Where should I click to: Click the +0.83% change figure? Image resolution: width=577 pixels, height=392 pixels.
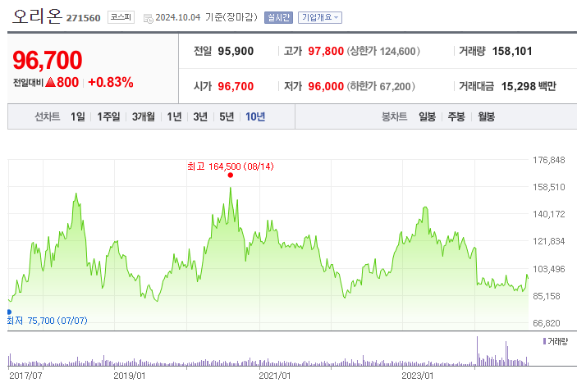(x=111, y=82)
